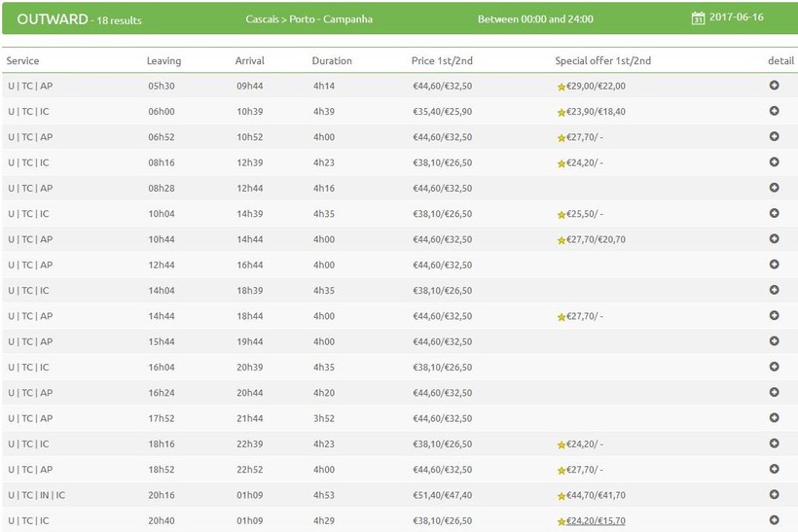798x532 pixels.
Task: Click the Leaving column header
Action: (x=163, y=60)
